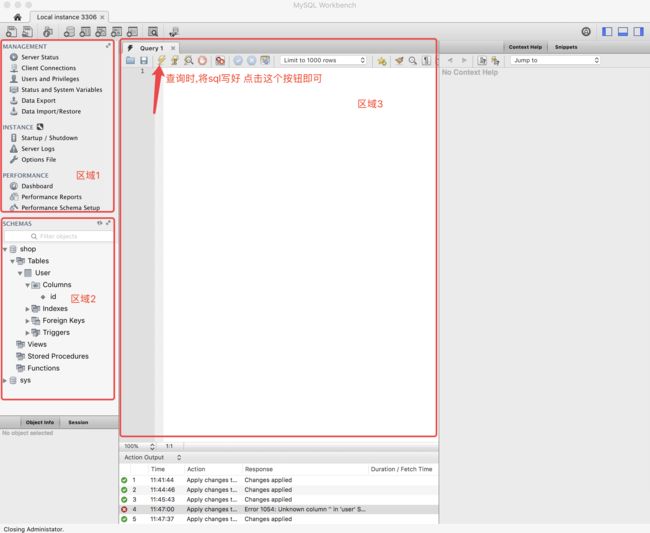The width and height of the screenshot is (650, 533).
Task: Open the Jump to dropdown
Action: coord(555,61)
